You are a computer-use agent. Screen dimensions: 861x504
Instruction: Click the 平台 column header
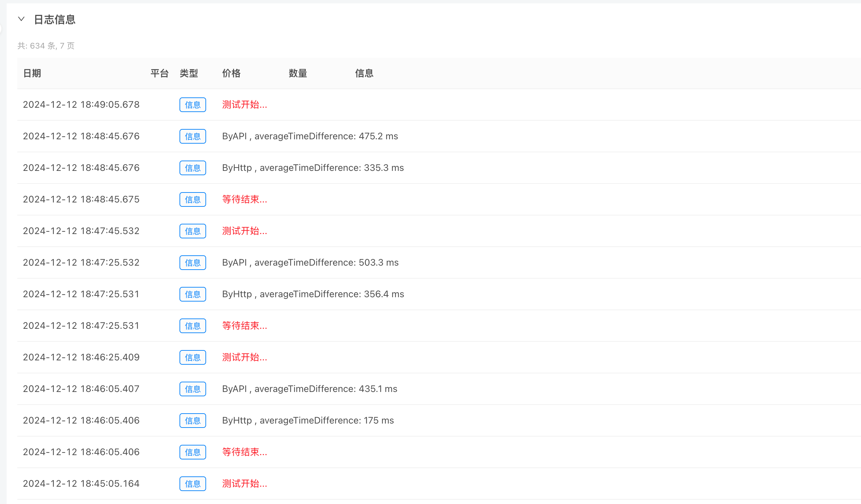159,73
